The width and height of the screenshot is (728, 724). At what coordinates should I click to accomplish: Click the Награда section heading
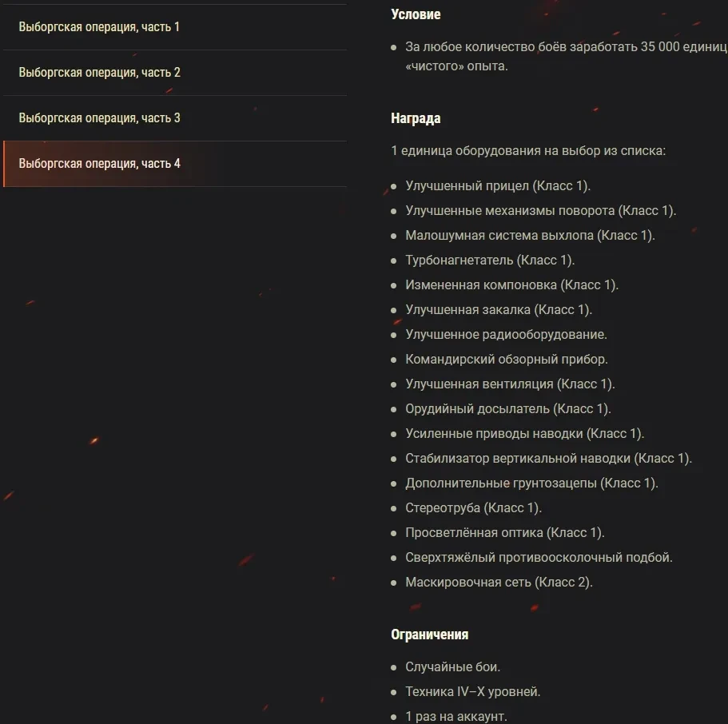click(416, 118)
